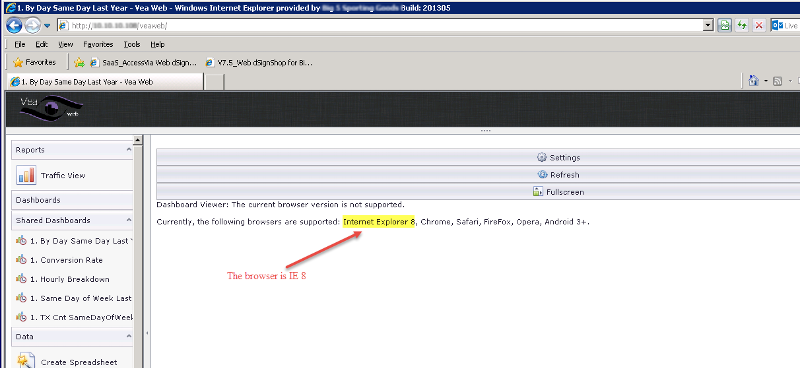Click the Vea Web eye logo
This screenshot has height=368, width=800.
click(x=51, y=108)
